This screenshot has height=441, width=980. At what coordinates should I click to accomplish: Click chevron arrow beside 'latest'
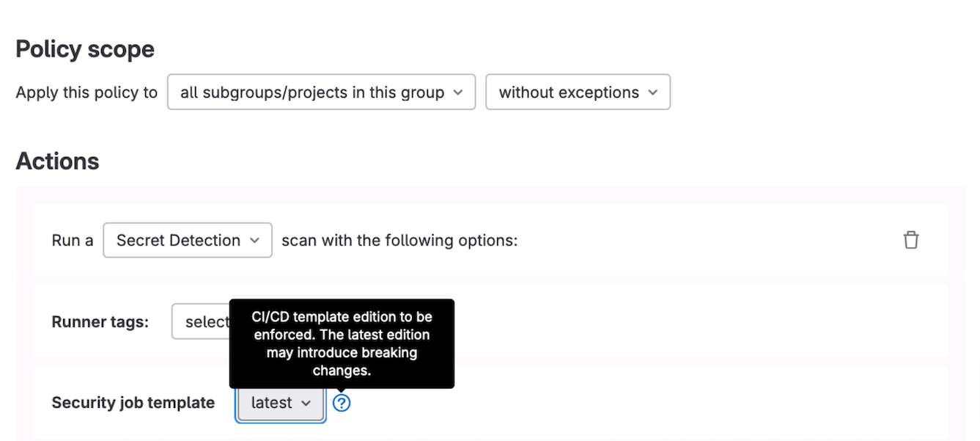coord(306,403)
